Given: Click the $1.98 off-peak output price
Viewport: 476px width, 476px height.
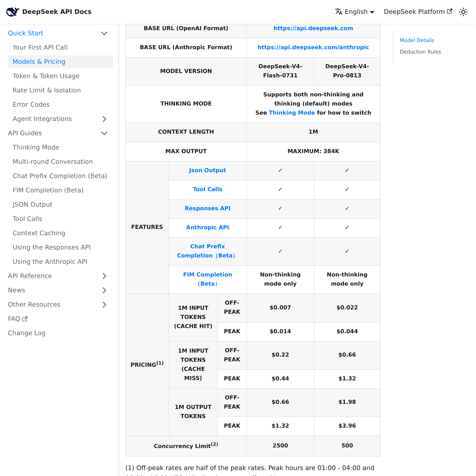Looking at the screenshot, I should [x=347, y=402].
